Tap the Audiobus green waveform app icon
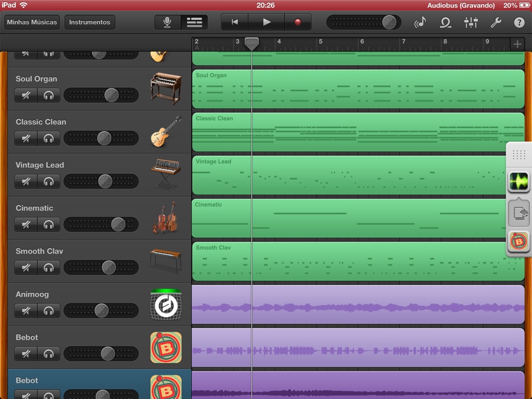 tap(519, 181)
